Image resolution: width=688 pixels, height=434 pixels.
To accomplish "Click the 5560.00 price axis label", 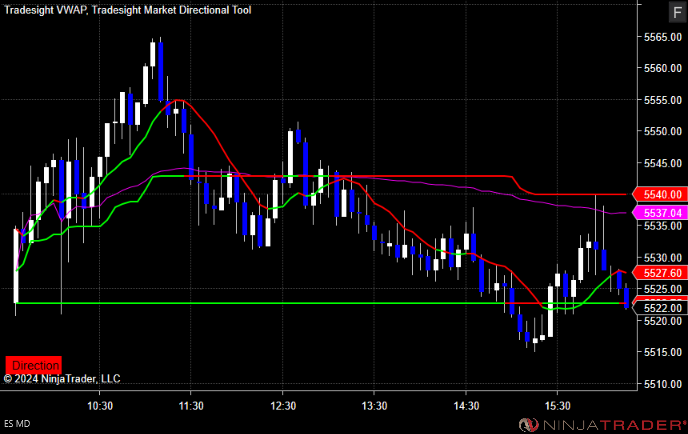I will coord(663,68).
